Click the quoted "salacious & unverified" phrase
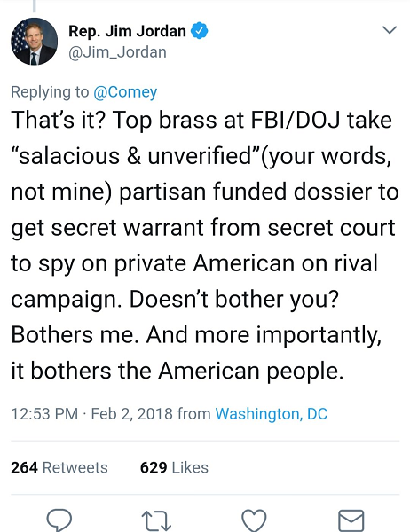The width and height of the screenshot is (410, 532). pos(136,156)
